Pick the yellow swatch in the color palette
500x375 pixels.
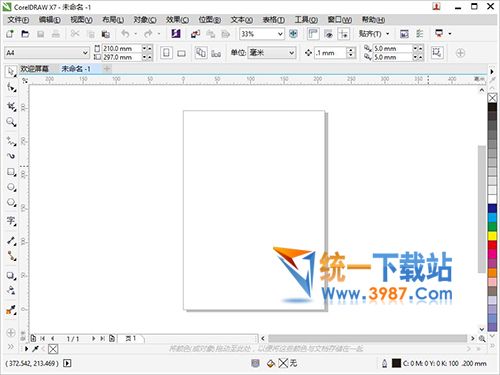point(492,236)
